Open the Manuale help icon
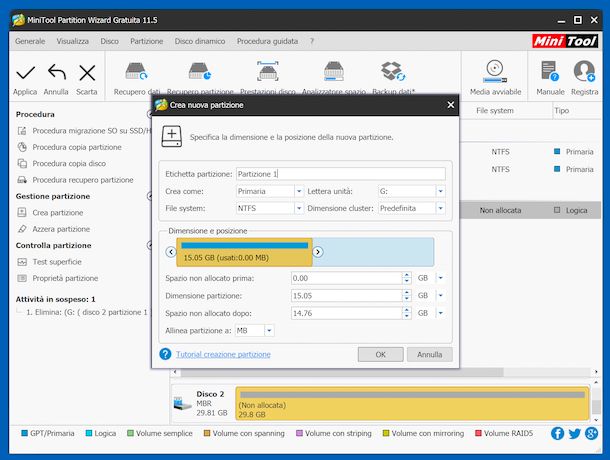The height and width of the screenshot is (460, 610). click(x=549, y=71)
